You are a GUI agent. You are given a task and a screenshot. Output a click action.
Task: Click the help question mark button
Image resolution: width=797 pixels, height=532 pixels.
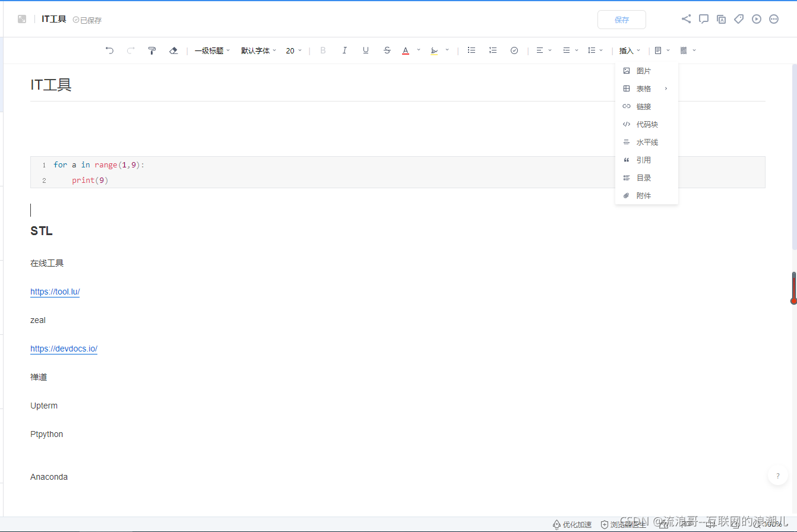click(x=778, y=476)
